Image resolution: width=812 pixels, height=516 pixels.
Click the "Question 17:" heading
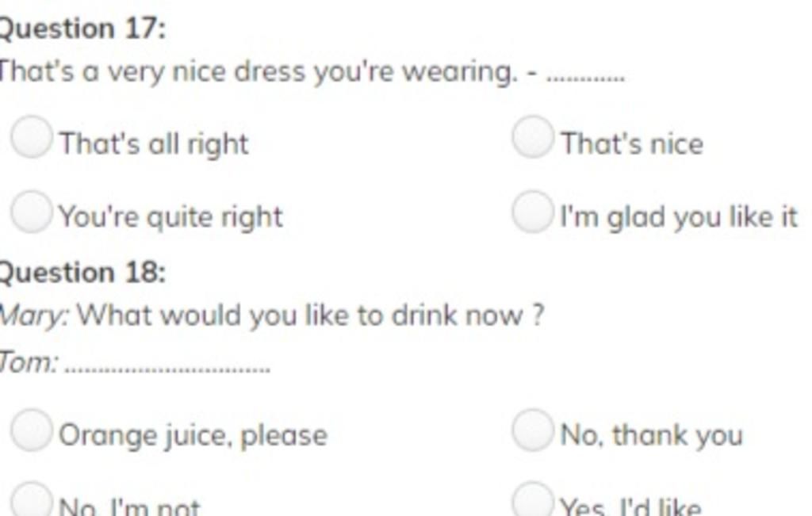point(82,29)
